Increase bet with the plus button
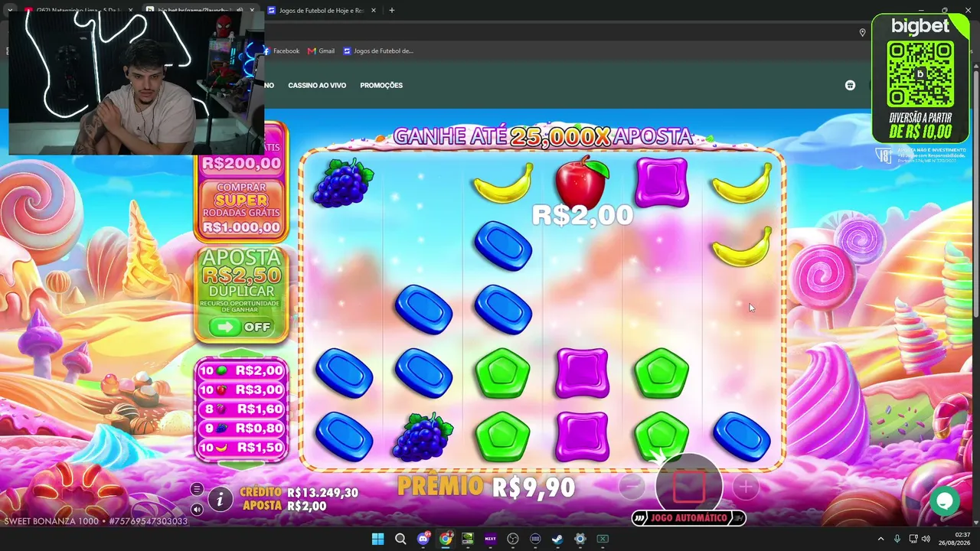 [745, 486]
